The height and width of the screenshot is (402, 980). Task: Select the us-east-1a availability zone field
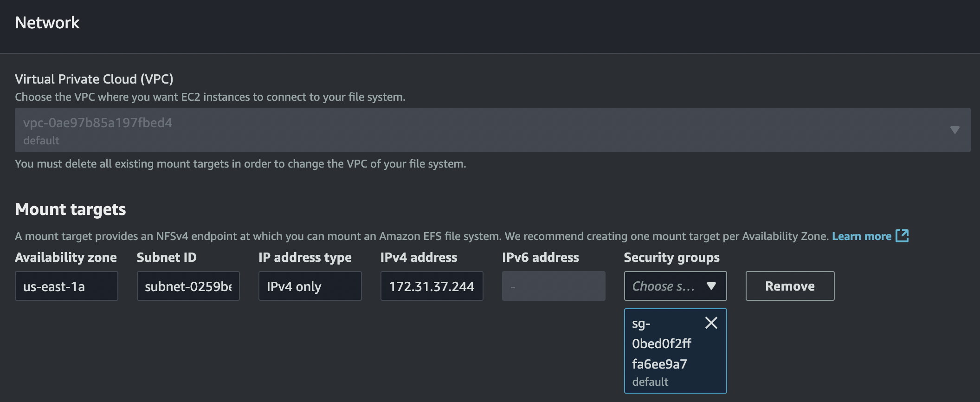66,286
